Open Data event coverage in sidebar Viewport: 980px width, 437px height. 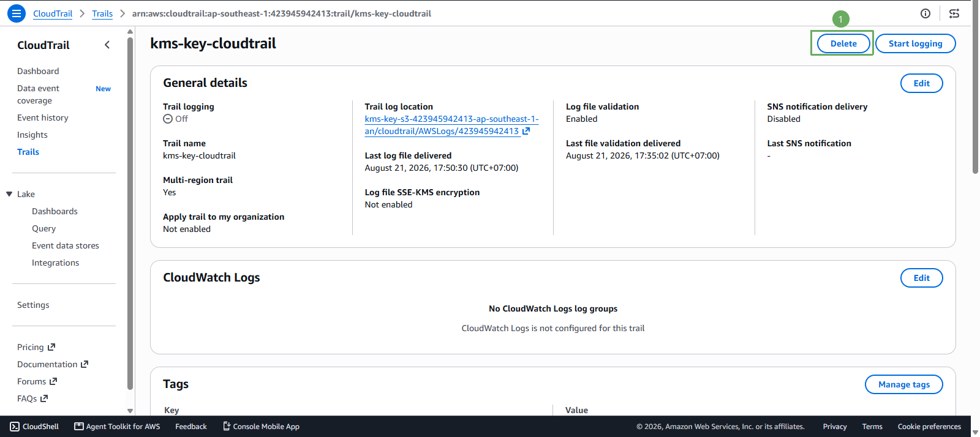[38, 94]
